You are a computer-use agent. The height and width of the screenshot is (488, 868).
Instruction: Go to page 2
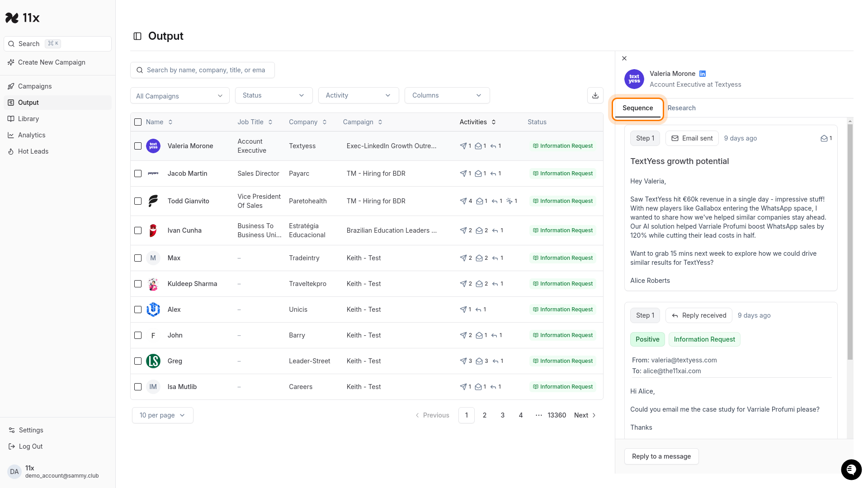coord(485,415)
